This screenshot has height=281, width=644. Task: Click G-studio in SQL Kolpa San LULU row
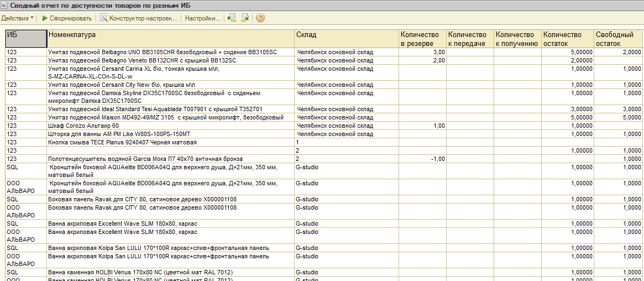pyautogui.click(x=347, y=248)
